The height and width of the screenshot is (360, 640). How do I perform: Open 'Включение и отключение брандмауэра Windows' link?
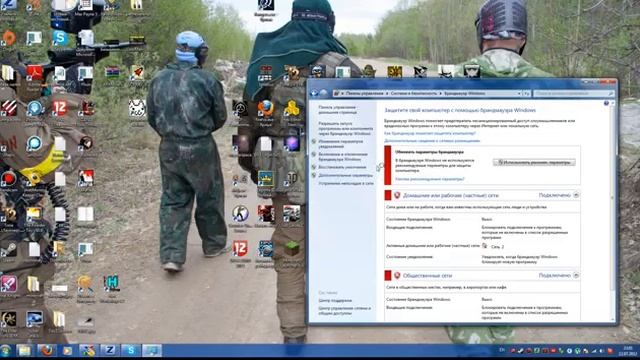(x=343, y=157)
